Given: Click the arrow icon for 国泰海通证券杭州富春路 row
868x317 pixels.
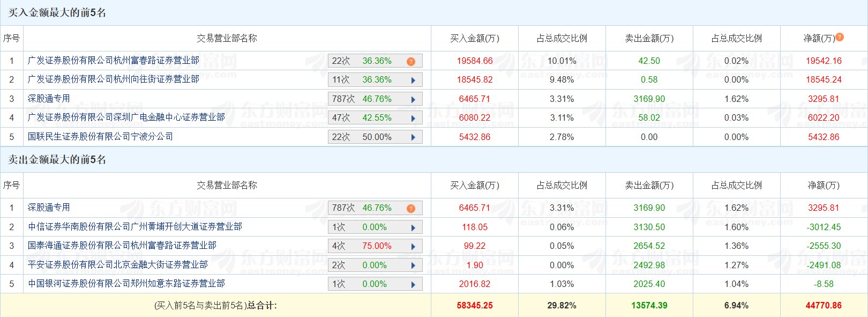Looking at the screenshot, I should click(413, 247).
